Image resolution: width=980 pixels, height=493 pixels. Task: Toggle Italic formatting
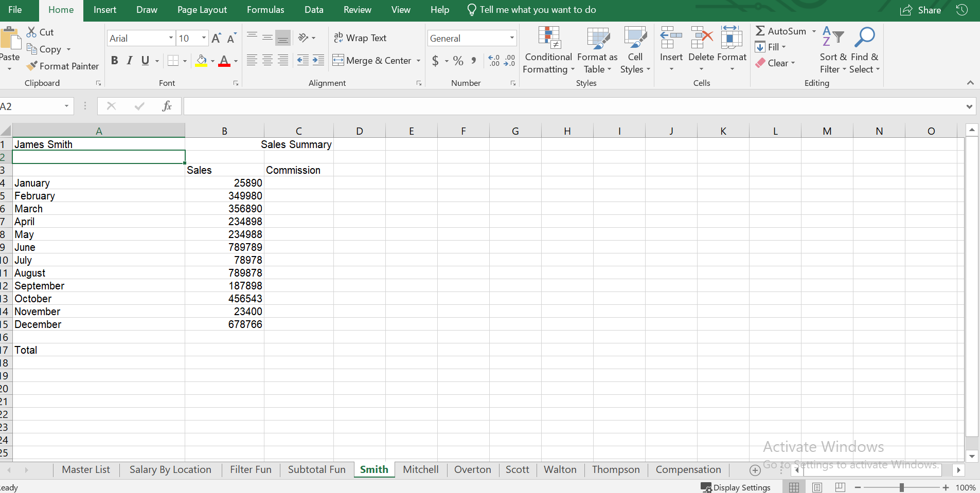[130, 61]
